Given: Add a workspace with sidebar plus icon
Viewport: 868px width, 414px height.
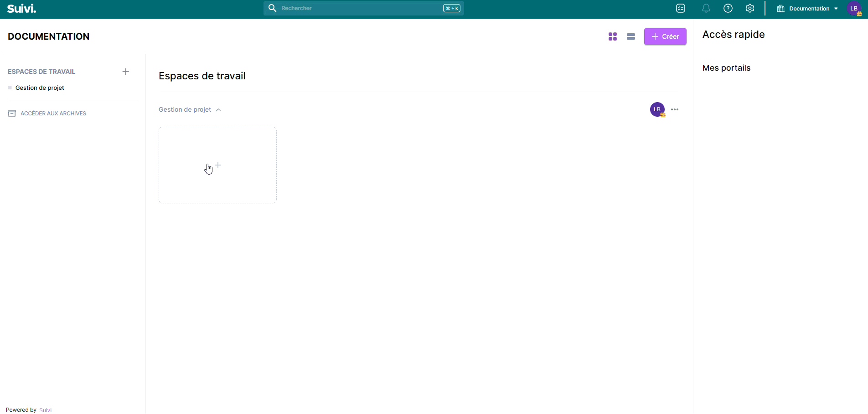Looking at the screenshot, I should [126, 72].
